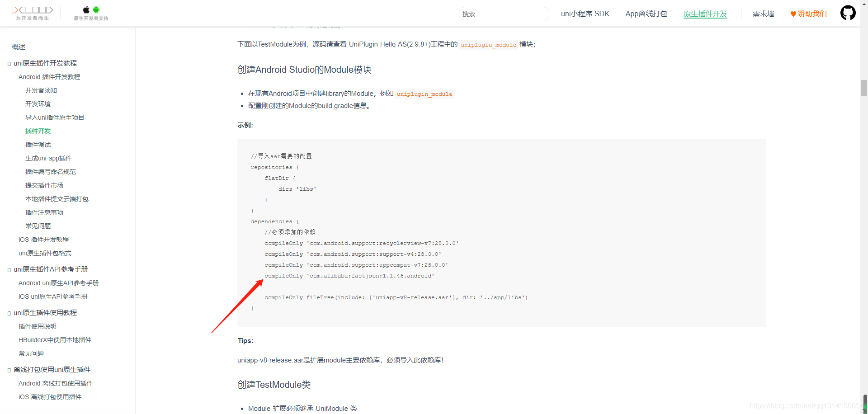Click the appcompat-v7 compileOnly code line
Viewport: 868px width, 414px height.
click(x=356, y=265)
